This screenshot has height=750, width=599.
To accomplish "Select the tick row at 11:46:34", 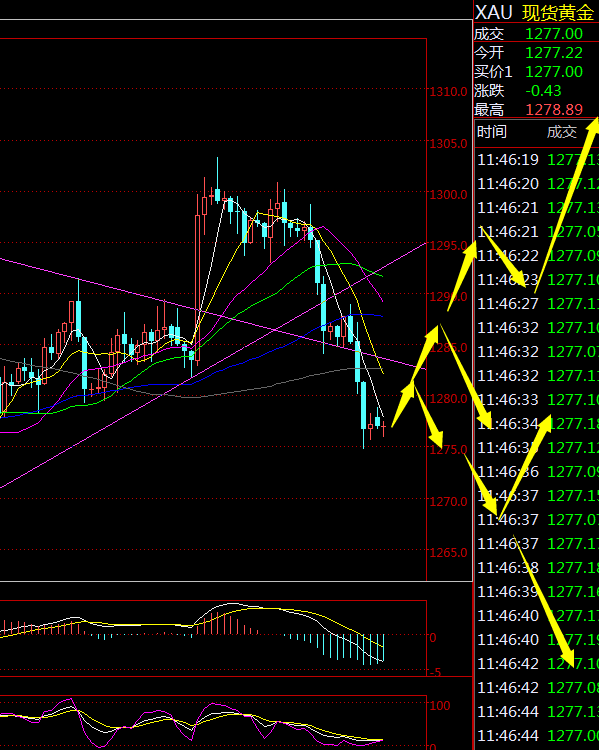I will click(538, 424).
